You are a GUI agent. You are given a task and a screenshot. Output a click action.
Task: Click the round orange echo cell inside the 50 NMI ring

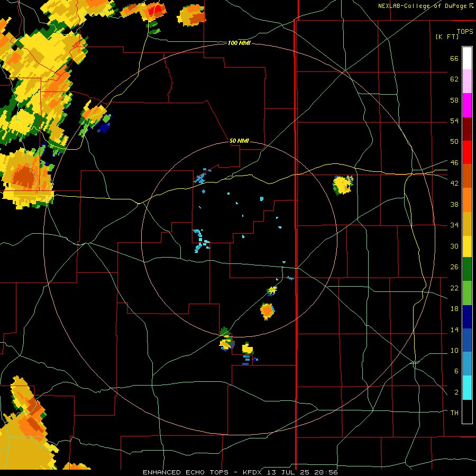coord(267,311)
